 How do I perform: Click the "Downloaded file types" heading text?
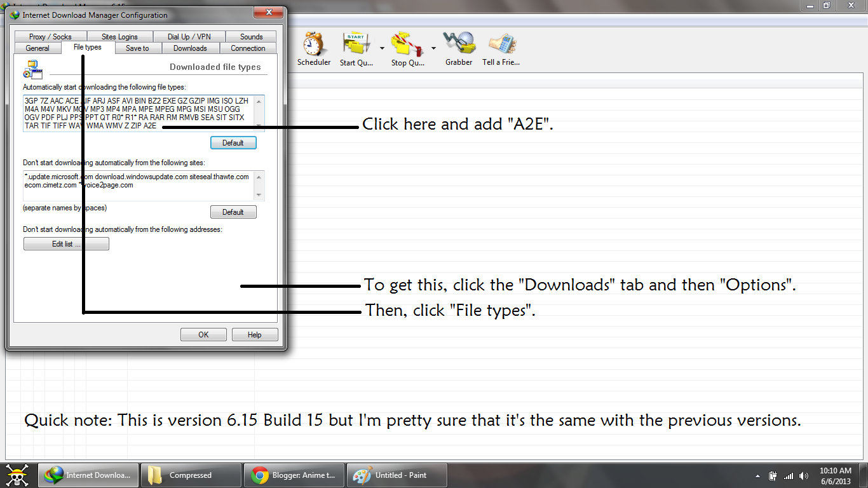tap(215, 67)
